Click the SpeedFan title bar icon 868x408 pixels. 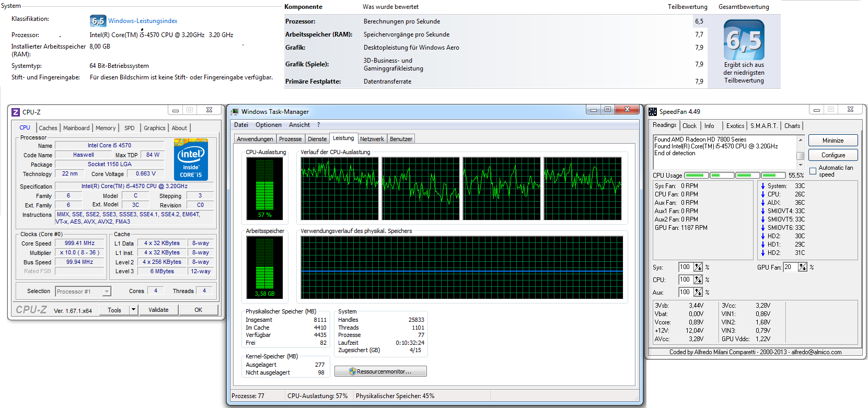click(653, 112)
